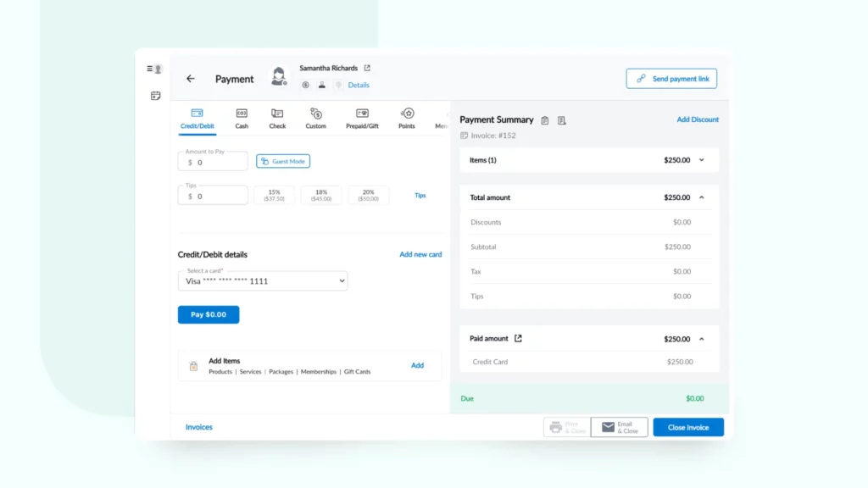Open the Paid amount external link icon
This screenshot has width=868, height=488.
point(519,338)
